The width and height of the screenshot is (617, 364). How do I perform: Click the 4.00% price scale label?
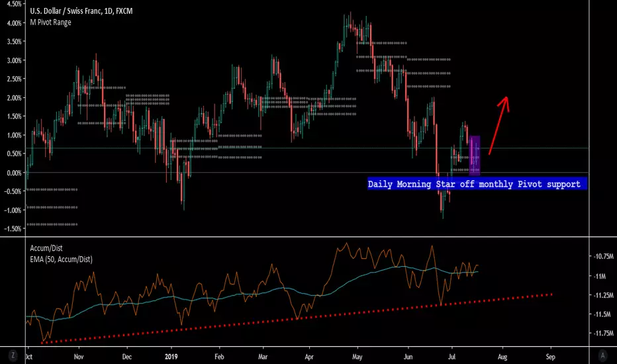coord(14,23)
